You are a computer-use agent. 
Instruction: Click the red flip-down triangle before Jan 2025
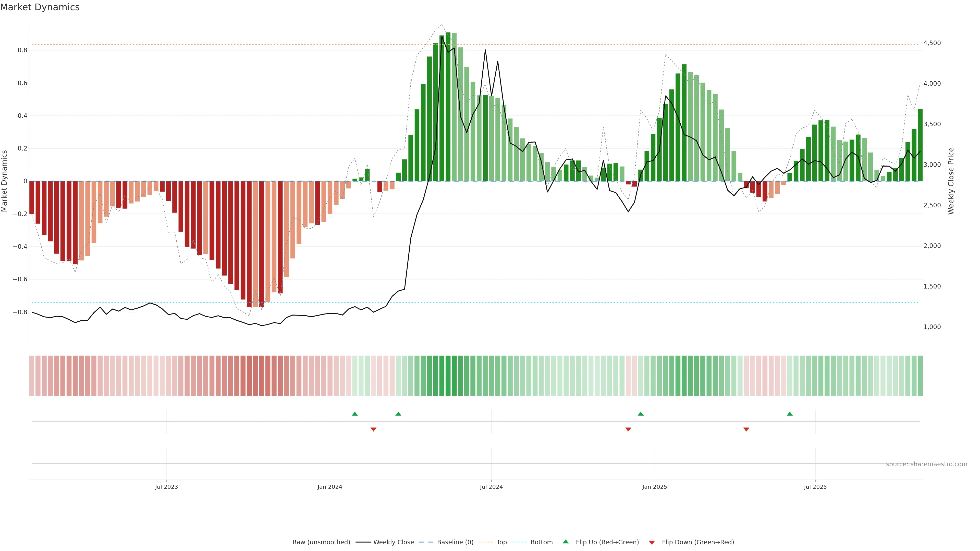[x=628, y=429]
